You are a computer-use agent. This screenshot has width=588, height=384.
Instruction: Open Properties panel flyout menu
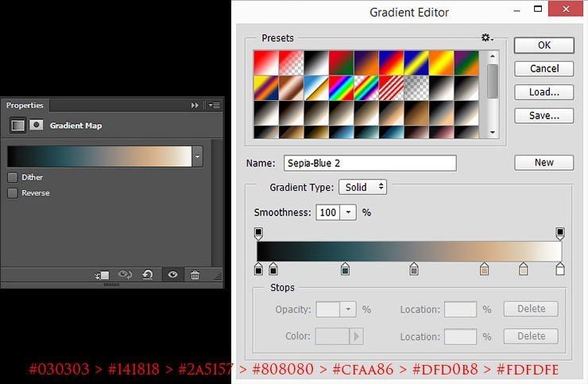click(215, 106)
